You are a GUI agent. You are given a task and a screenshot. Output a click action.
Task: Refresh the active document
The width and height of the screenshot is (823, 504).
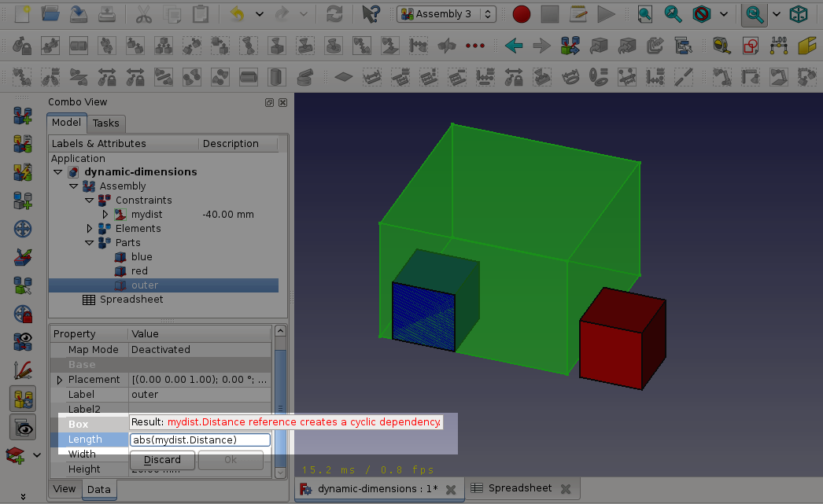pos(336,13)
